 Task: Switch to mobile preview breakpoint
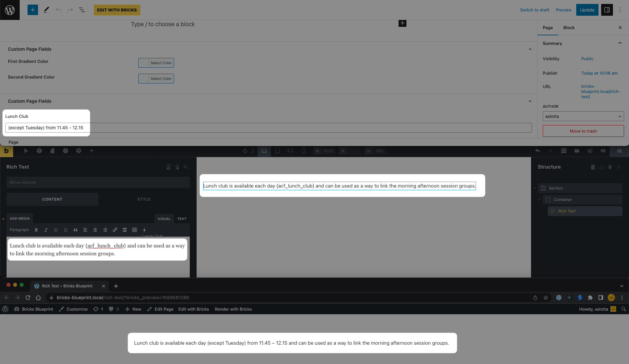tap(303, 151)
